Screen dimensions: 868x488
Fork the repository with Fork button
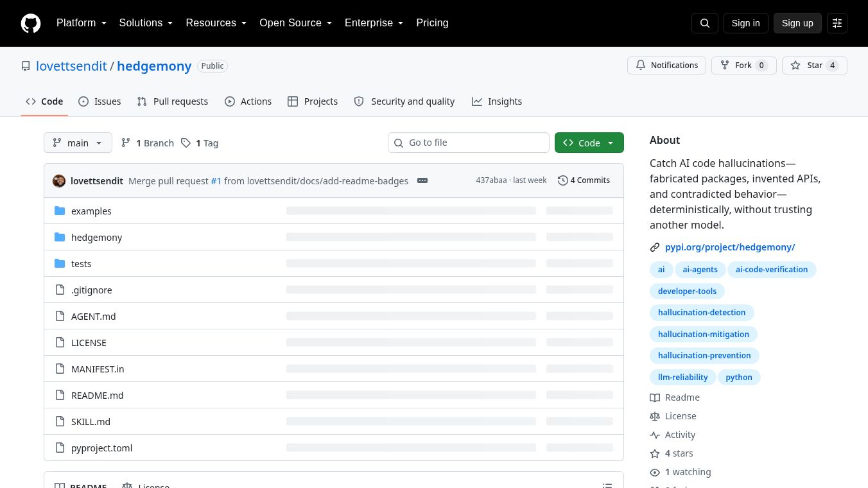coord(744,65)
